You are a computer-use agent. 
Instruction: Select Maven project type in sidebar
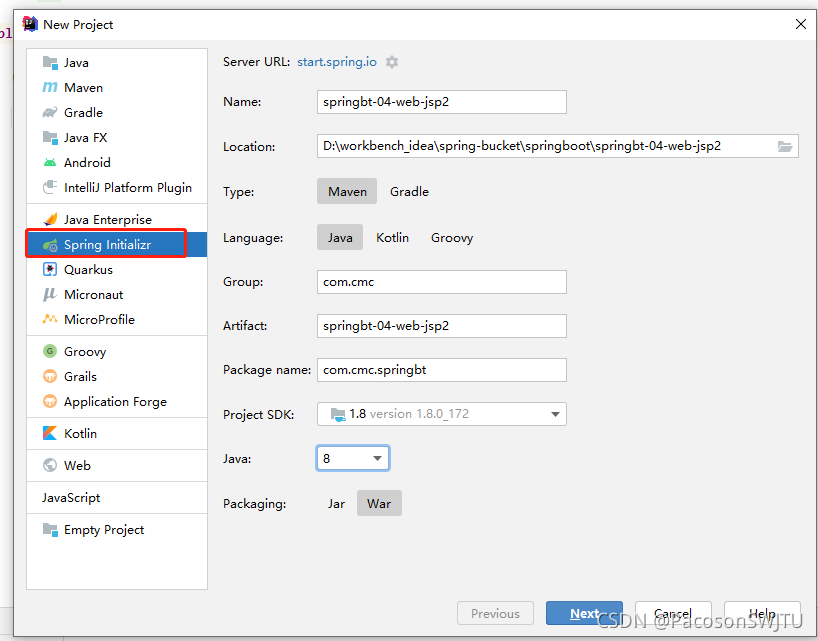pos(117,88)
